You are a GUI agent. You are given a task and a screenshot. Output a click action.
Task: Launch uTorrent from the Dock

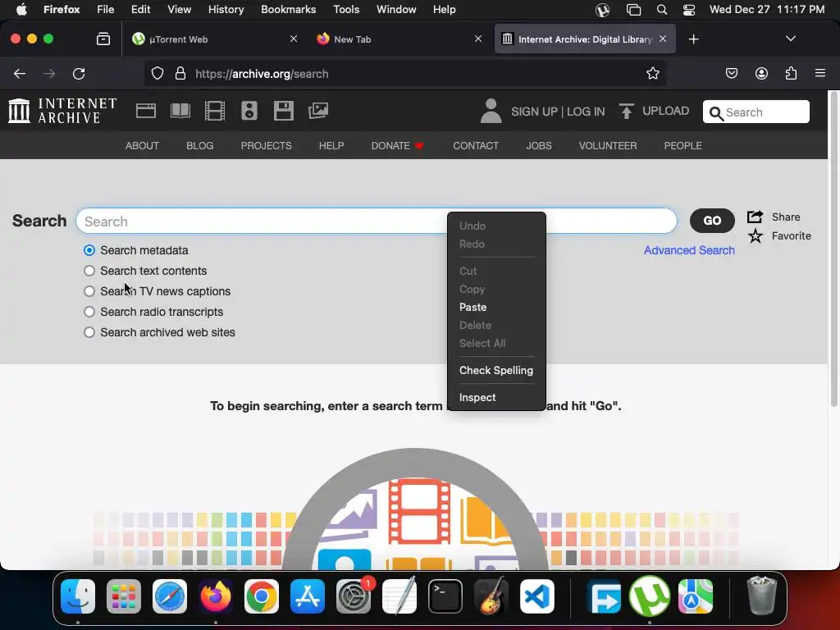[x=650, y=596]
